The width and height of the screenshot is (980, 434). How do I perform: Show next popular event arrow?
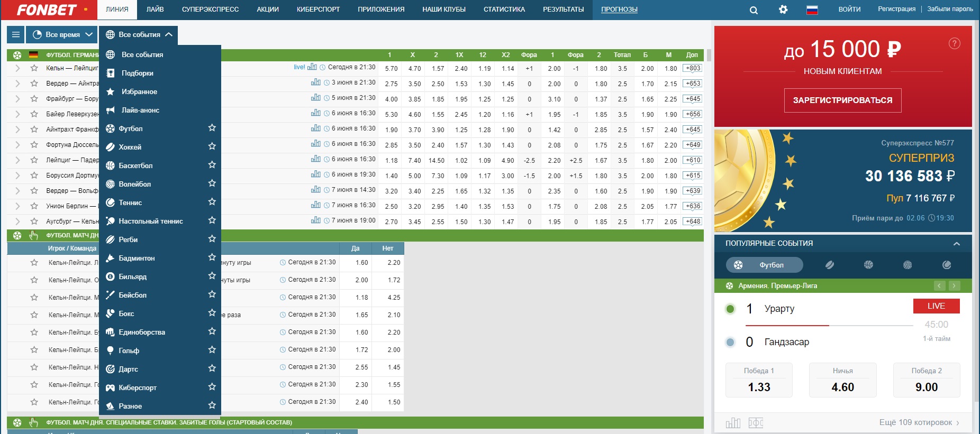(954, 286)
